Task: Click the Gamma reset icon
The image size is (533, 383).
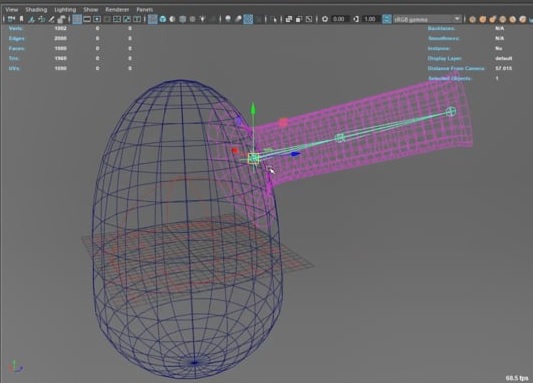Action: 356,19
